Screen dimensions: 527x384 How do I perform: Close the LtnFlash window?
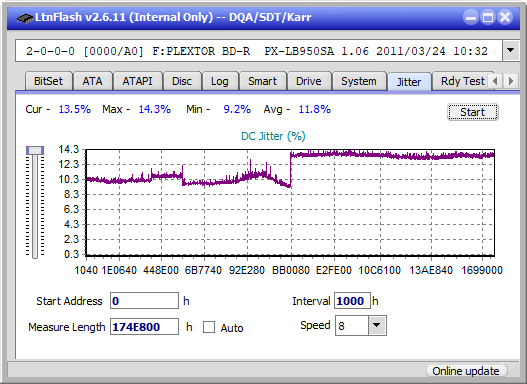tap(505, 17)
